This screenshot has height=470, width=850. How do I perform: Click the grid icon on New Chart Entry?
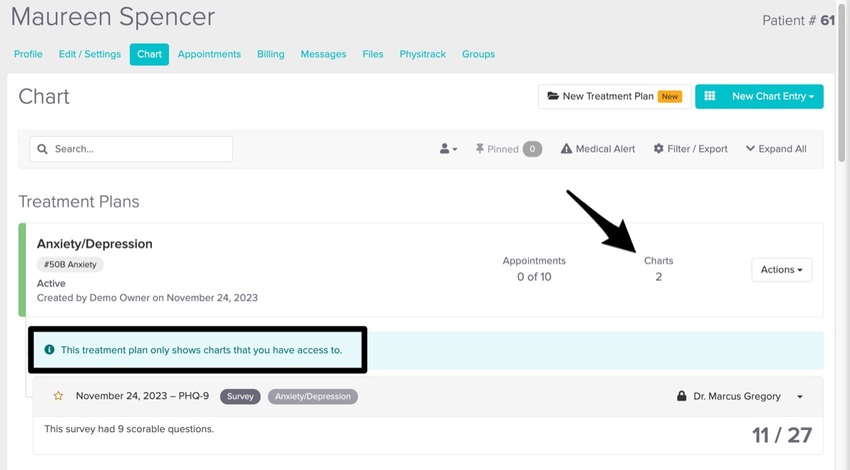point(710,96)
